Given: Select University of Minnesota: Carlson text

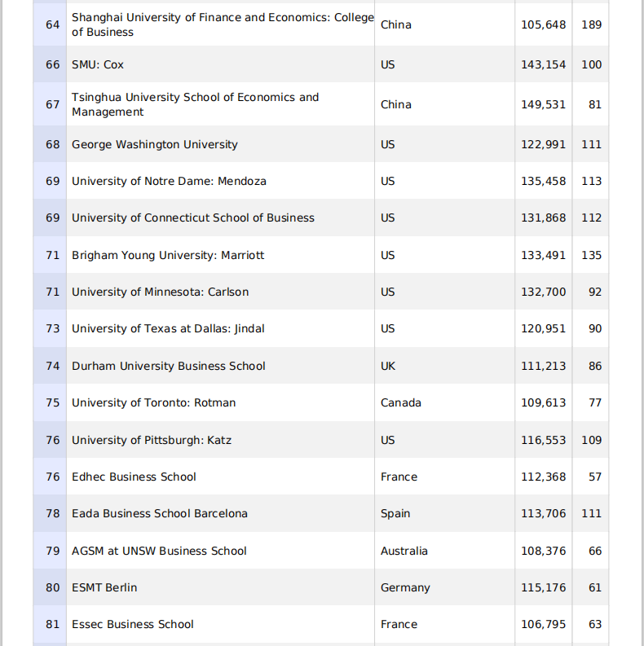Looking at the screenshot, I should [x=161, y=292].
